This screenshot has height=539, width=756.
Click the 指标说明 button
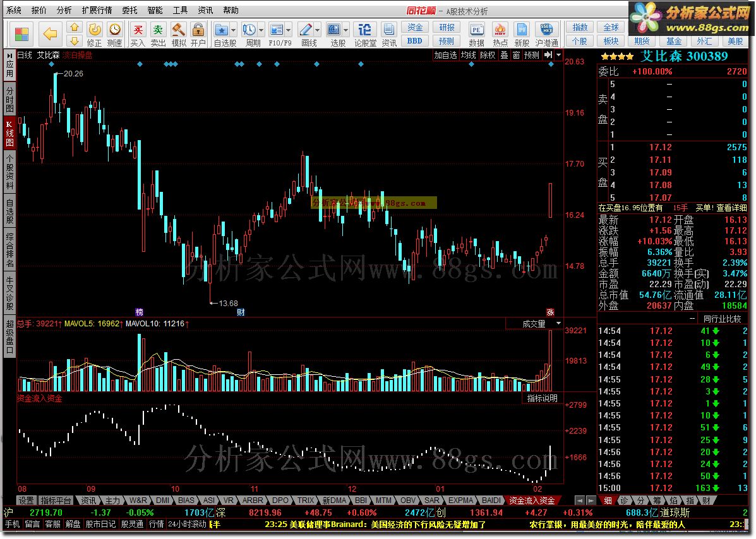[x=543, y=398]
